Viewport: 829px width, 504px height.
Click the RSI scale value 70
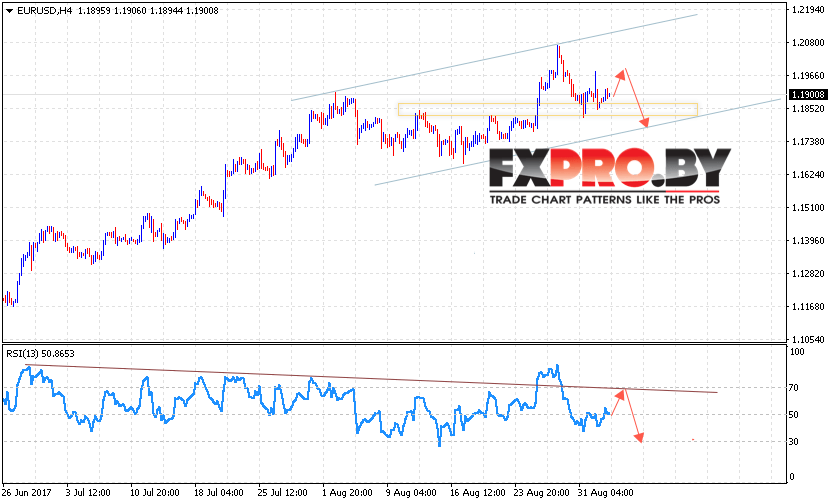coord(793,388)
